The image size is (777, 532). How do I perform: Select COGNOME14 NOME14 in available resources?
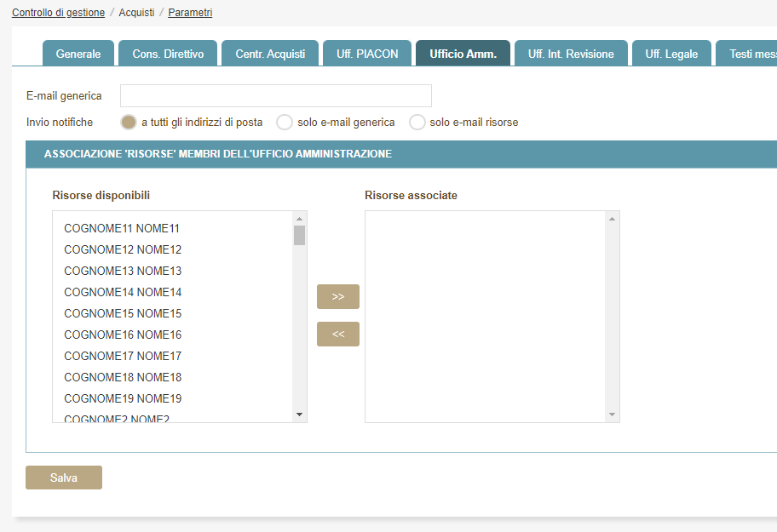[x=123, y=292]
